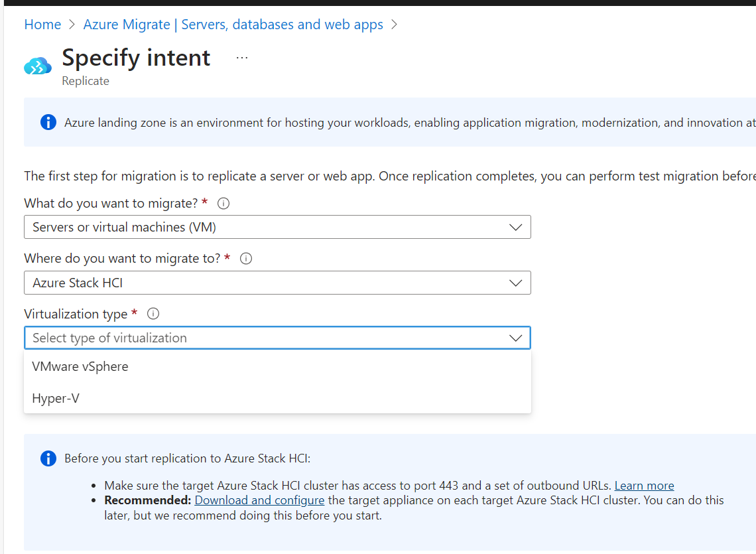The height and width of the screenshot is (554, 756).
Task: Open 'Azure Migrate | Servers, databases and web apps' breadcrumb
Action: pyautogui.click(x=233, y=24)
